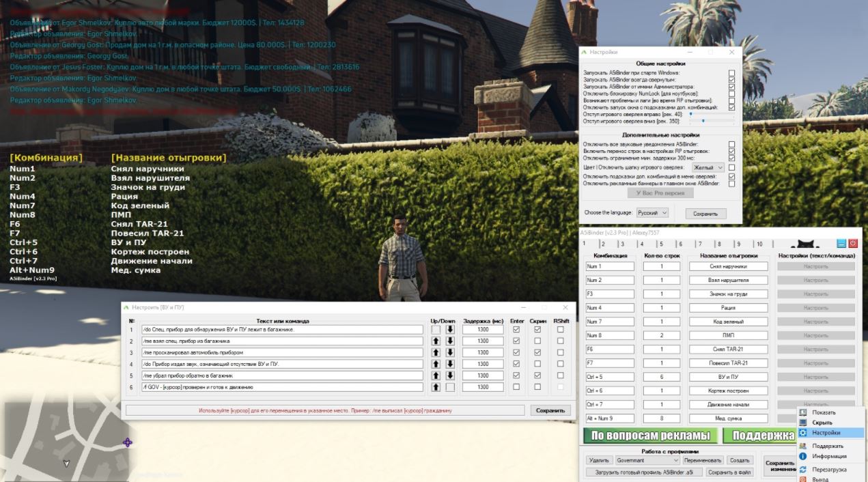868x482 pixels.
Task: Switch to tab 7 in A5iBinder
Action: coord(699,244)
